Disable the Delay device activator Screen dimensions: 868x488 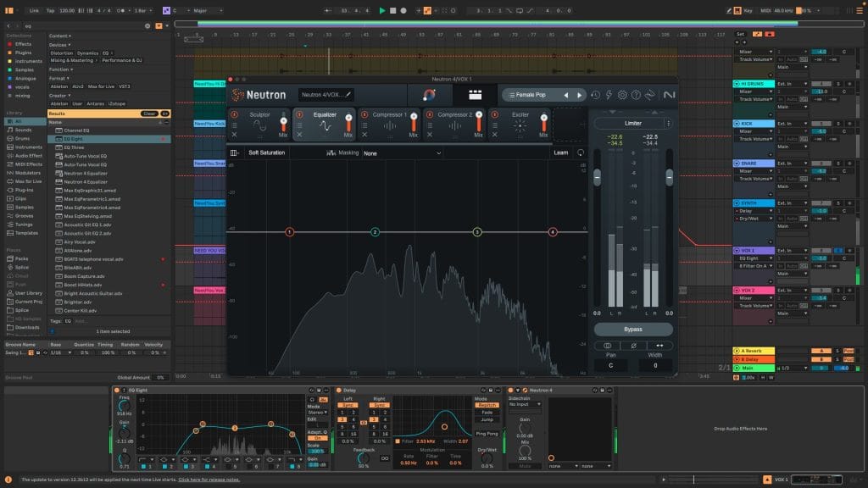[x=339, y=390]
